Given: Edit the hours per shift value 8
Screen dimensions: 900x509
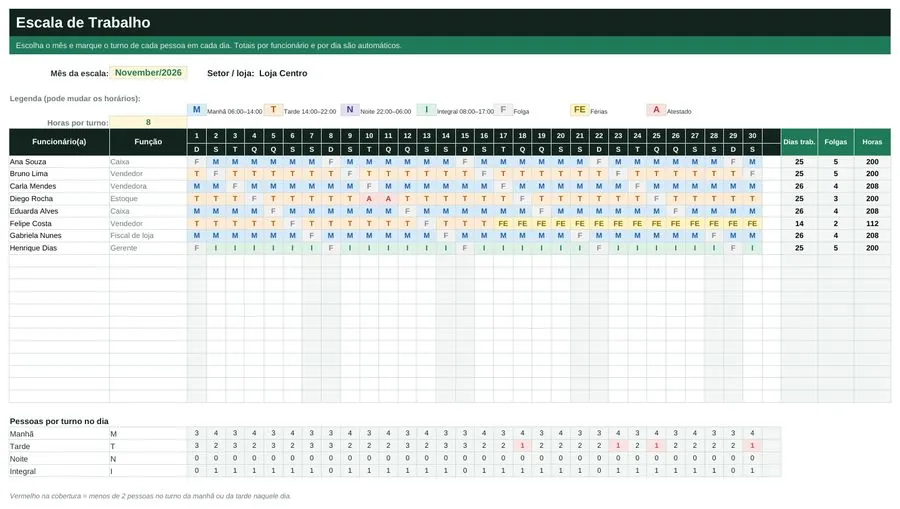Looking at the screenshot, I should (148, 122).
